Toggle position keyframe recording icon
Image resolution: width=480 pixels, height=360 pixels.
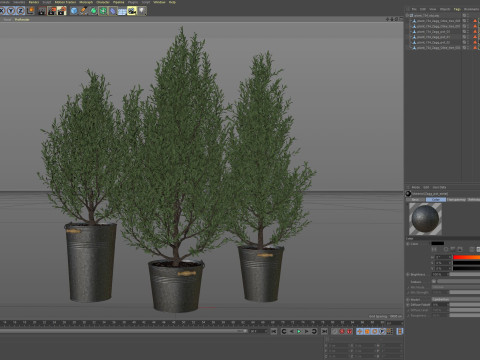coord(360,331)
